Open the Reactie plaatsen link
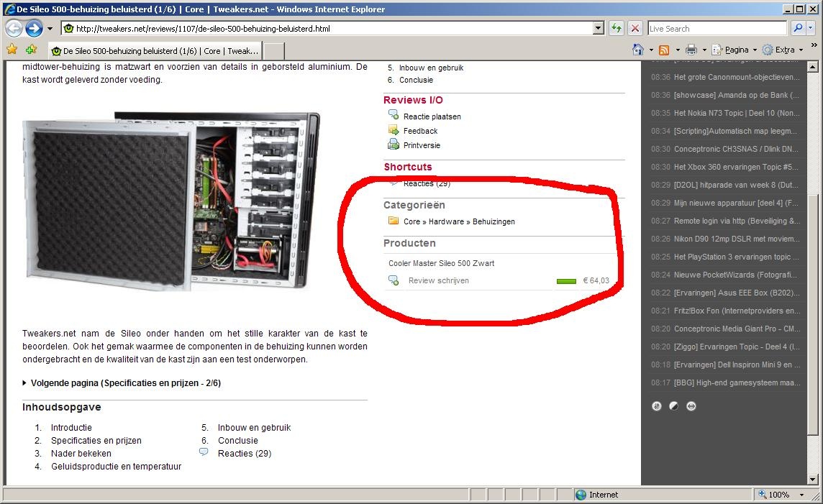823x504 pixels. pyautogui.click(x=432, y=116)
